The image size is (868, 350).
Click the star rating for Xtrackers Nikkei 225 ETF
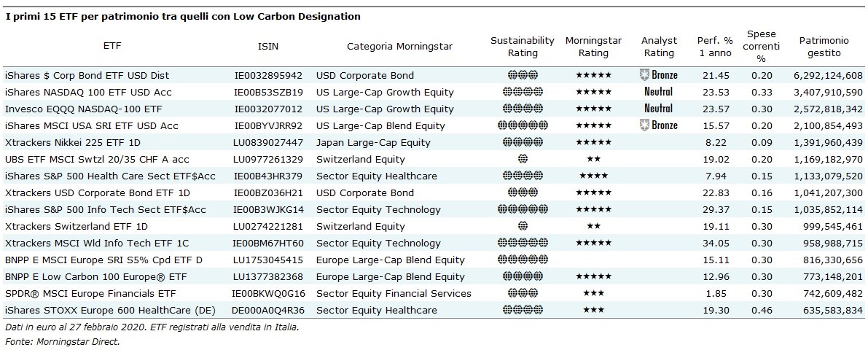click(x=593, y=142)
